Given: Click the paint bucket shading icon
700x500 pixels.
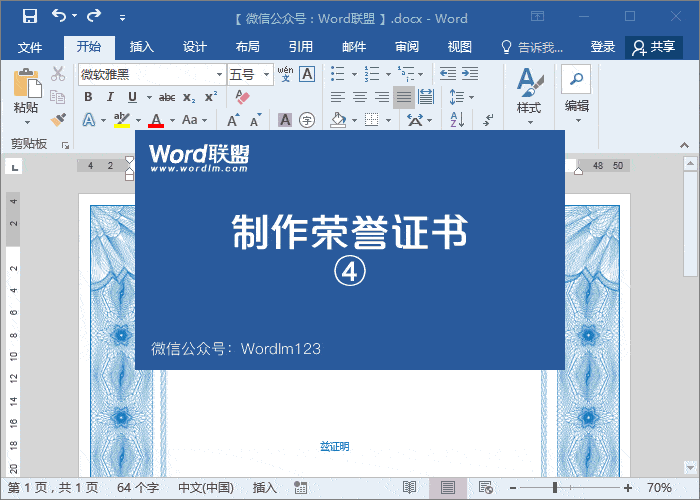Looking at the screenshot, I should pos(338,120).
